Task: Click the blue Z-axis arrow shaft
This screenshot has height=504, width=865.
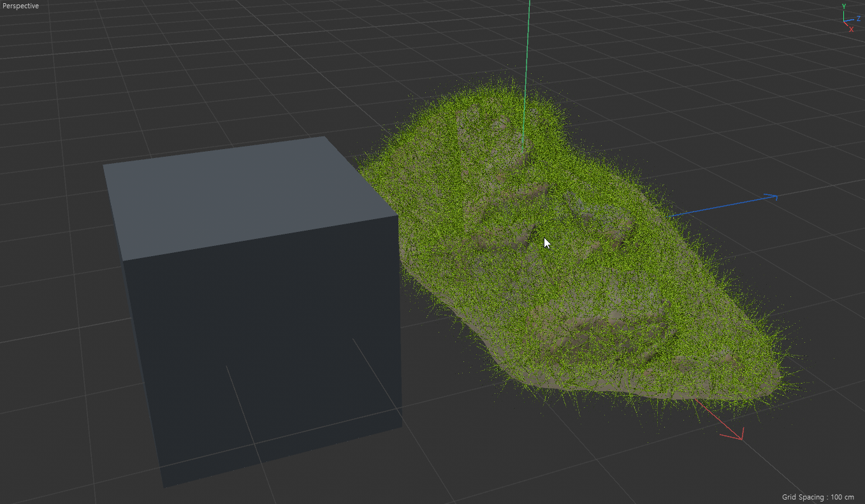Action: point(720,207)
